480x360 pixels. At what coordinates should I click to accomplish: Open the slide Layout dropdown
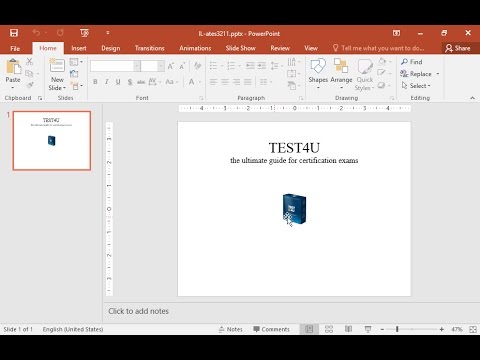tap(76, 62)
